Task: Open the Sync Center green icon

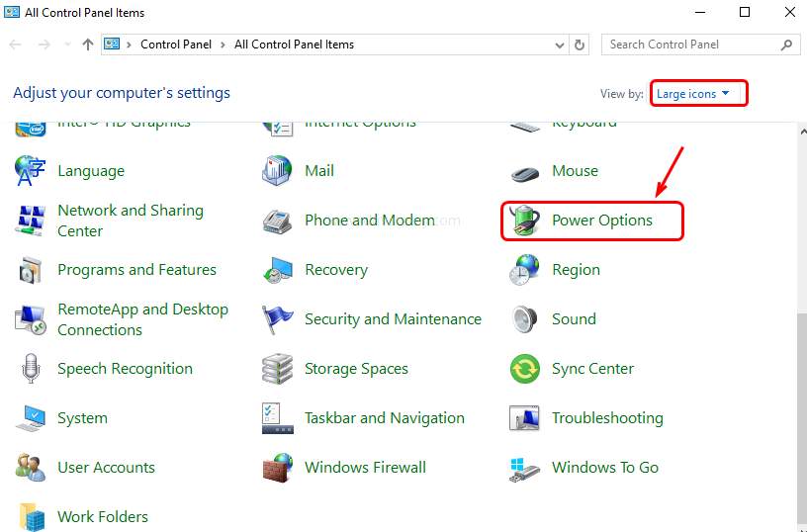Action: point(524,369)
